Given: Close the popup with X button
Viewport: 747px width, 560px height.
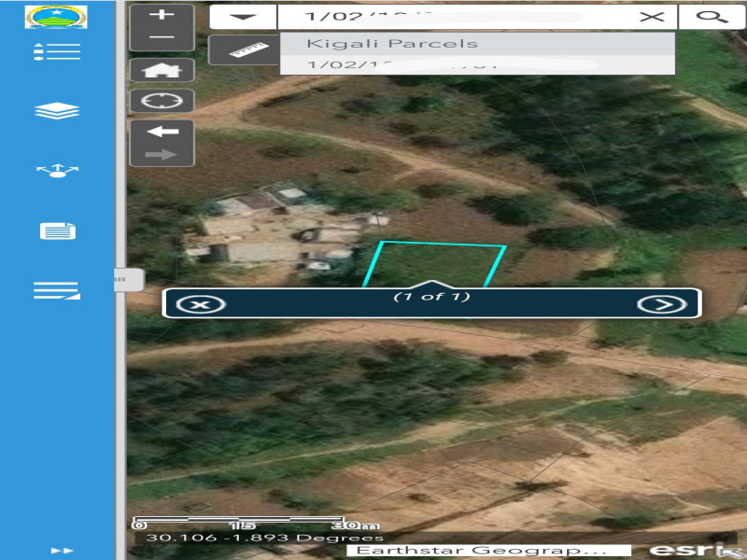Looking at the screenshot, I should click(x=201, y=304).
